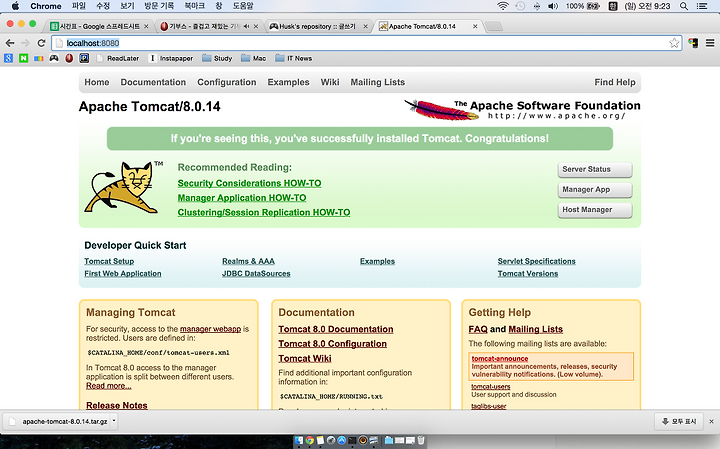720x449 pixels.
Task: Open Finder from the Dock
Action: pyautogui.click(x=299, y=441)
